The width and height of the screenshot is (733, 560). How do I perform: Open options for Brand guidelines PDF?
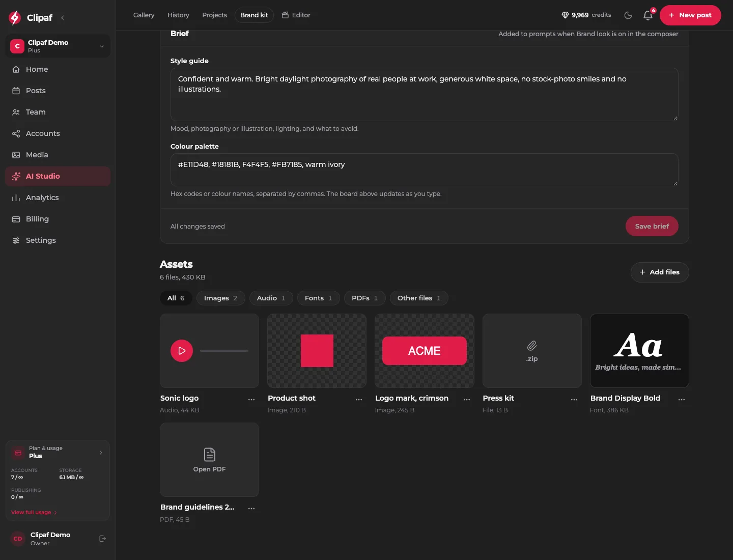[x=251, y=509]
